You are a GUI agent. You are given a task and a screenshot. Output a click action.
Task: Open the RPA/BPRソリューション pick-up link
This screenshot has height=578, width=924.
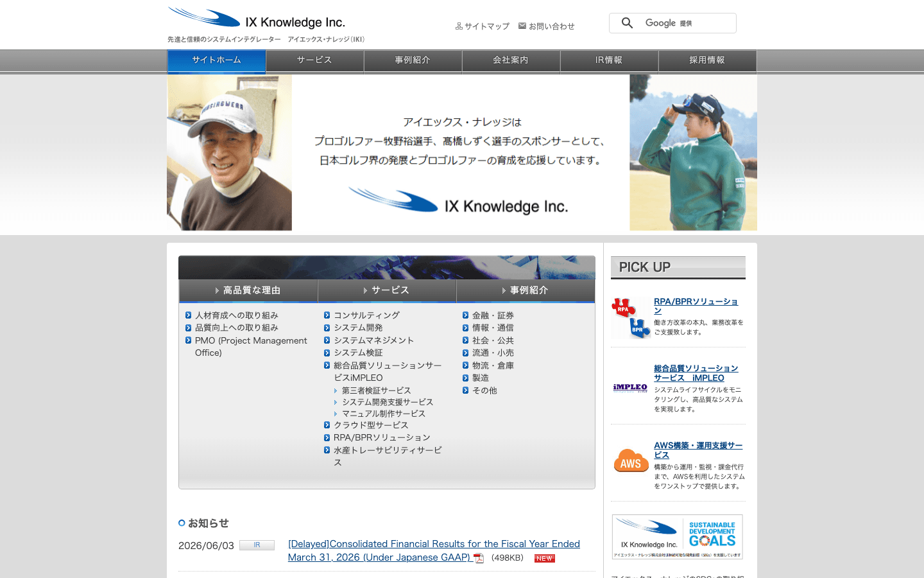click(696, 306)
